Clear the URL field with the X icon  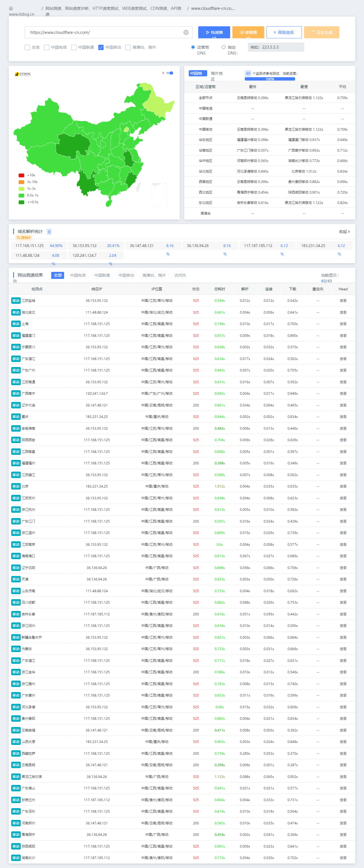(x=186, y=32)
